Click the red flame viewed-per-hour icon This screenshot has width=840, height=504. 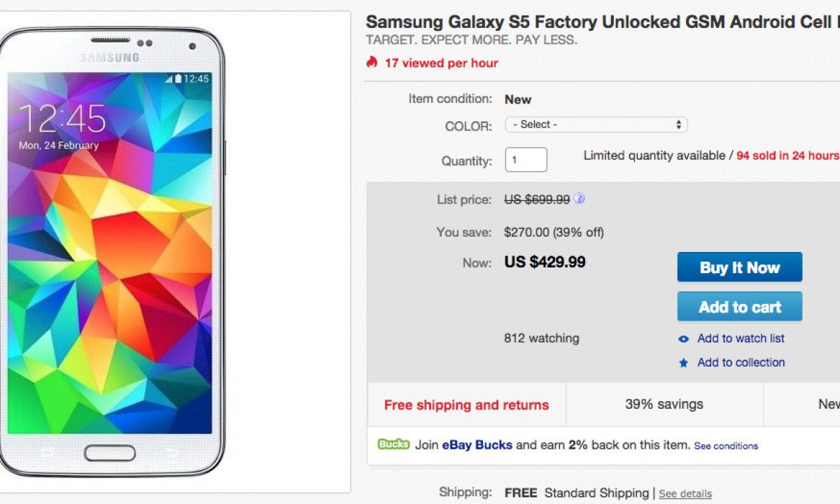click(372, 62)
